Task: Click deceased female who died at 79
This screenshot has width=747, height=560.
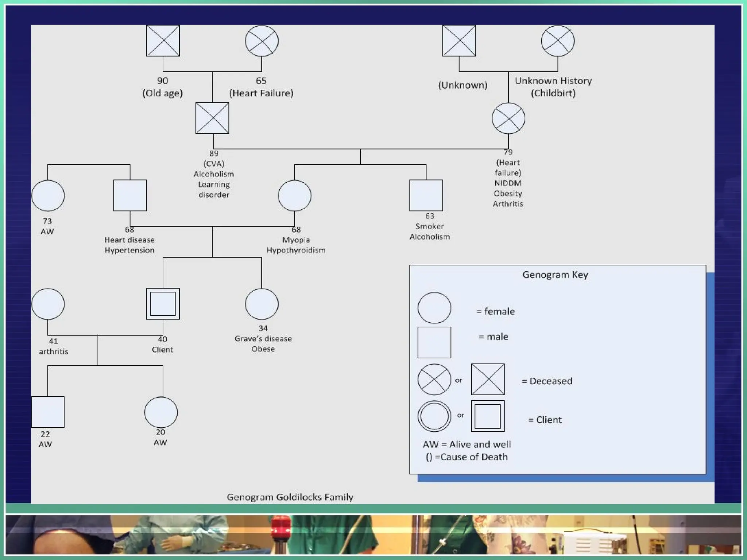Action: (x=508, y=118)
